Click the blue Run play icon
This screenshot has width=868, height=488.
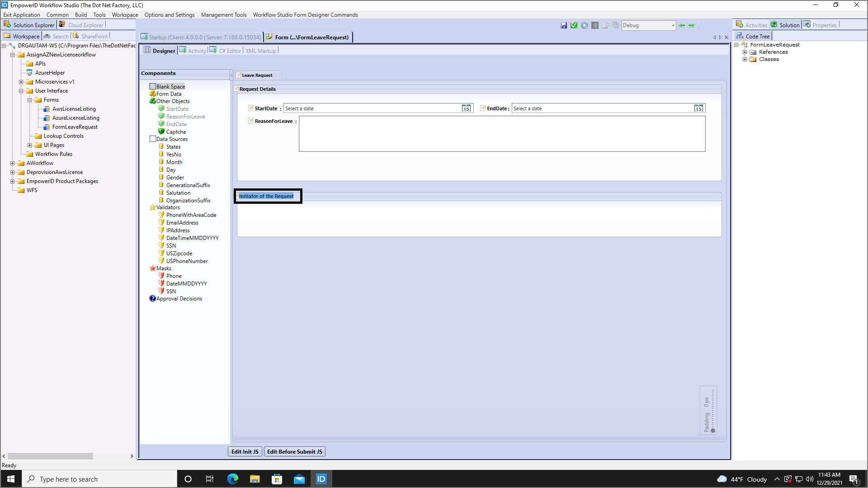[x=585, y=25]
